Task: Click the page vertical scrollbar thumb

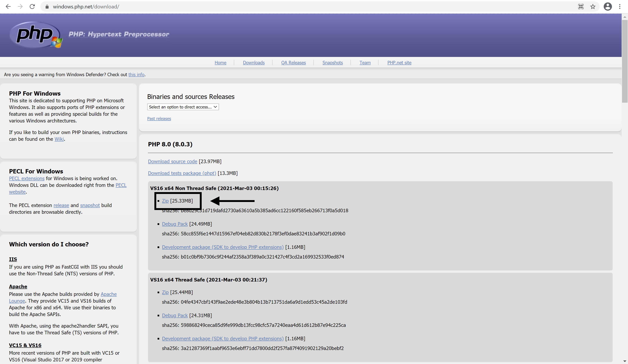Action: click(x=624, y=61)
